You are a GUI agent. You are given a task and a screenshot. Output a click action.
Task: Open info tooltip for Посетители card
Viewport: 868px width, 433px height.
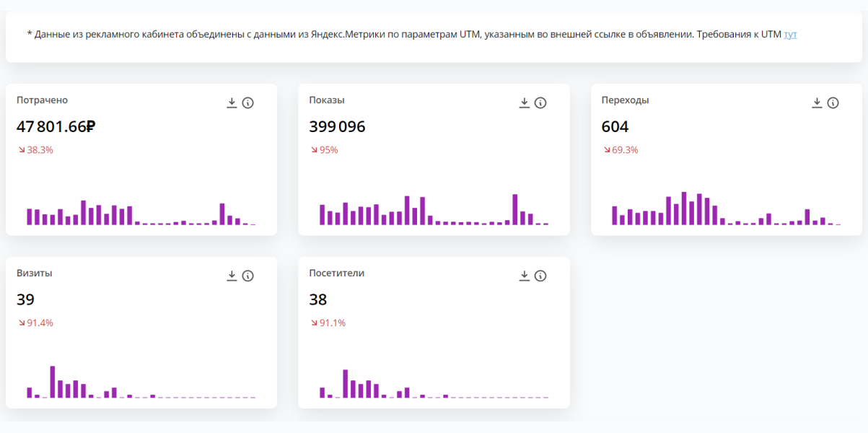click(x=540, y=276)
